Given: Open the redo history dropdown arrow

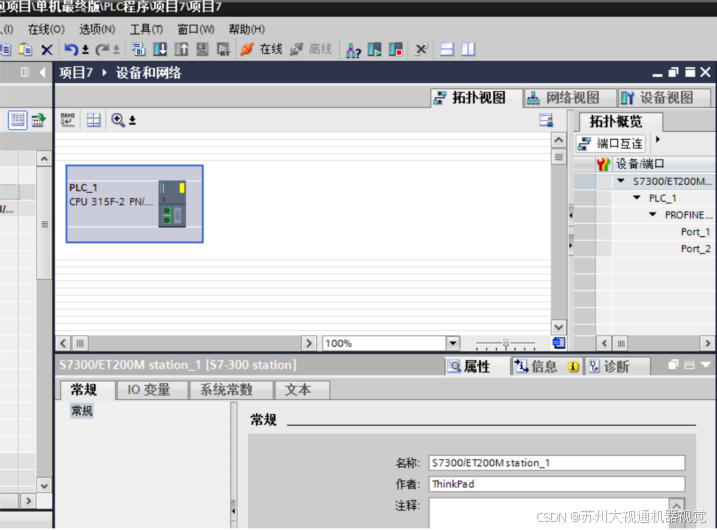Looking at the screenshot, I should 116,50.
